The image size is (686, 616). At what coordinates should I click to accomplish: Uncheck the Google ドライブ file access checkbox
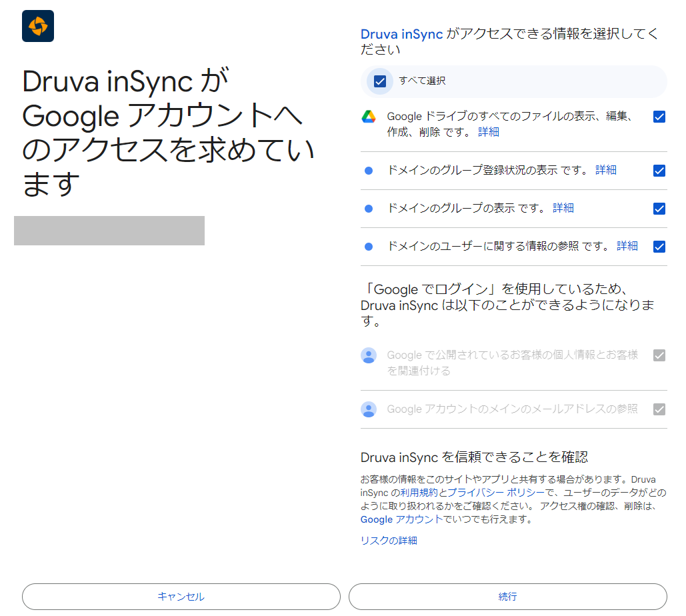[x=659, y=117]
